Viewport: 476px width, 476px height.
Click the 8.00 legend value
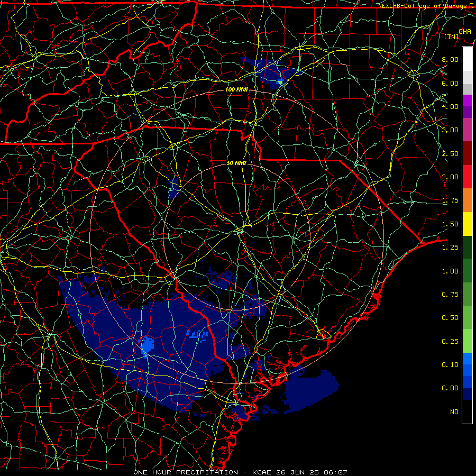pyautogui.click(x=450, y=59)
